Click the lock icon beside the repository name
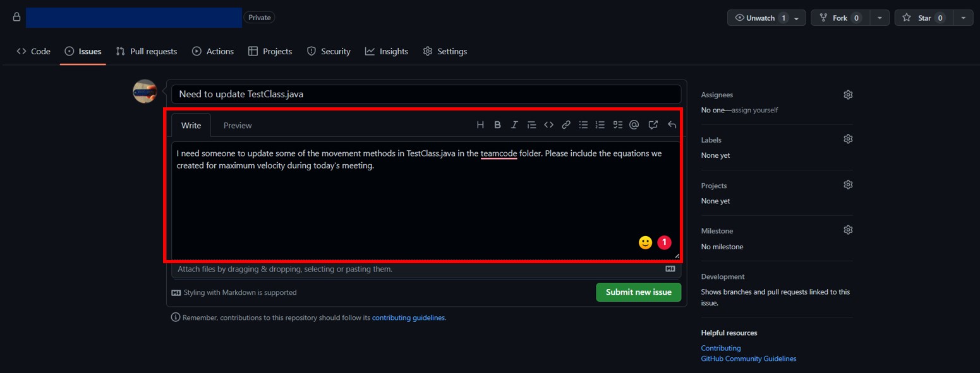This screenshot has height=373, width=980. [x=16, y=17]
